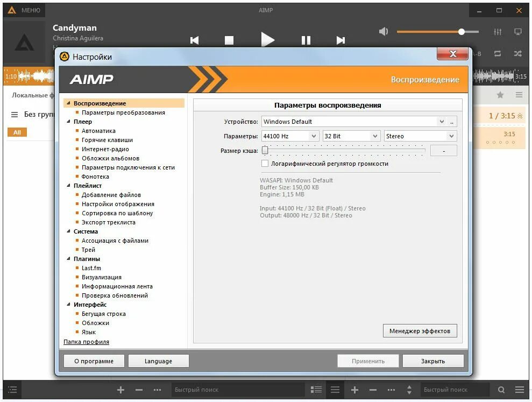
Task: Toggle shuffle mode icon
Action: point(518,54)
